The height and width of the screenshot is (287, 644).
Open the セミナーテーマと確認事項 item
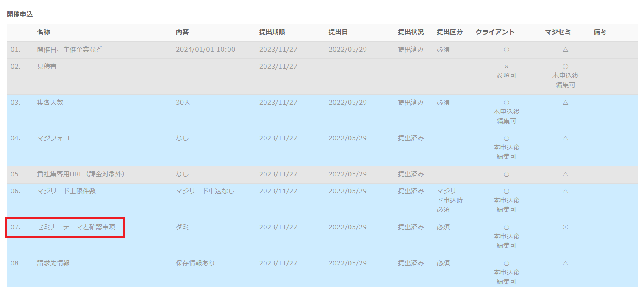click(x=75, y=227)
